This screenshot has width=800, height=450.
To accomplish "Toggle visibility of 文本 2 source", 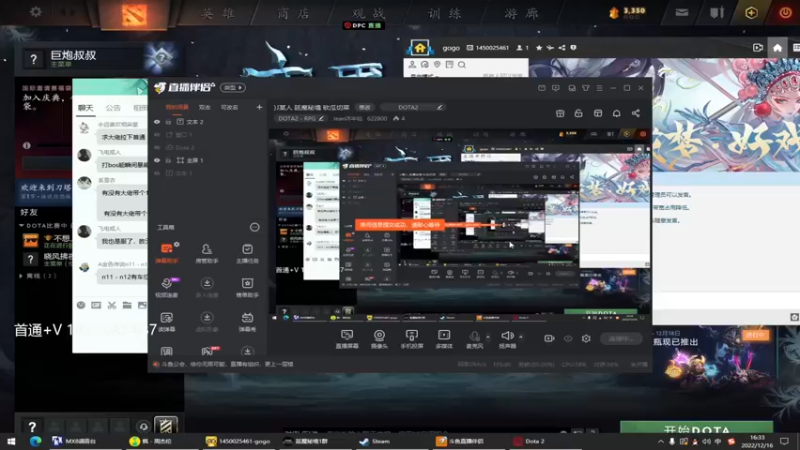I will (x=157, y=122).
